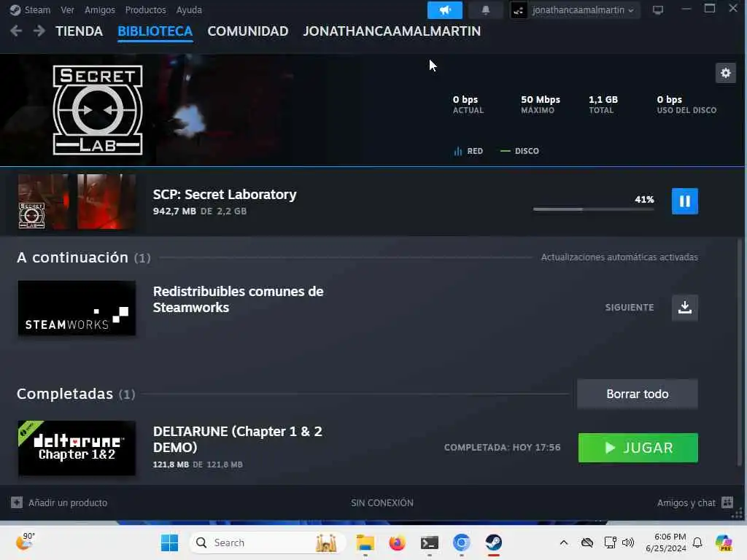Click the SCP: Secret Laboratory title
This screenshot has width=747, height=560.
click(x=225, y=194)
